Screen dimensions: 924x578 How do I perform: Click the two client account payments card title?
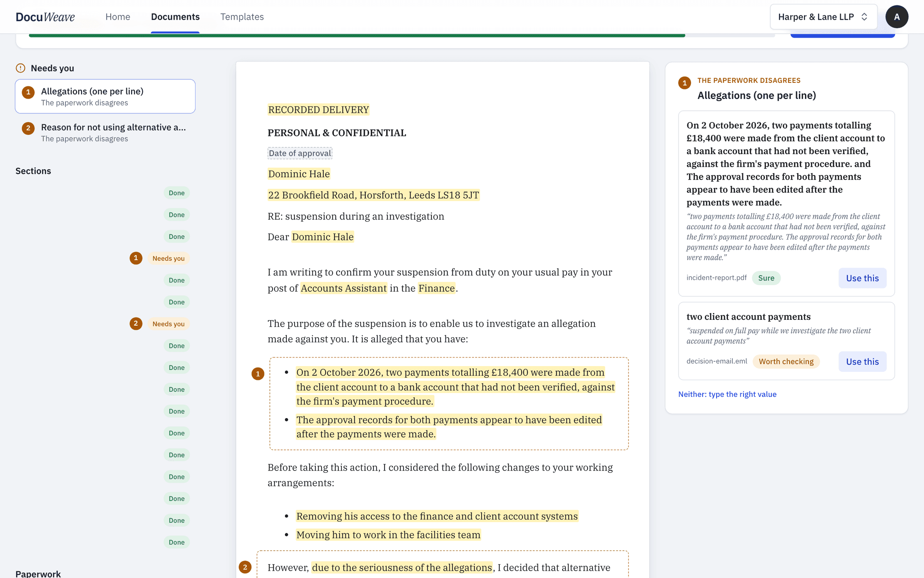pyautogui.click(x=748, y=317)
